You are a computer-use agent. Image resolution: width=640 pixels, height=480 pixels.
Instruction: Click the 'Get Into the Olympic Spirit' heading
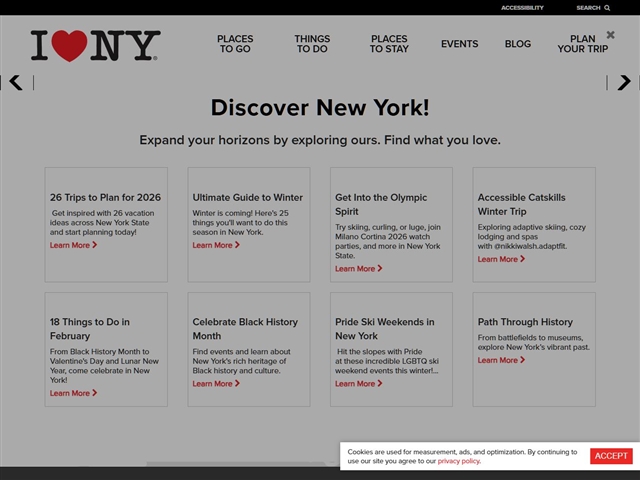381,204
